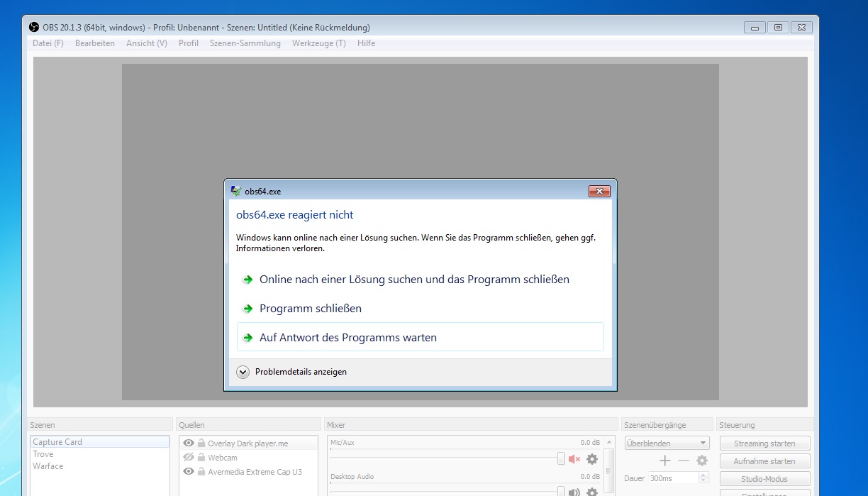Open the Überblenden transition dropdown
The image size is (868, 496).
click(667, 443)
